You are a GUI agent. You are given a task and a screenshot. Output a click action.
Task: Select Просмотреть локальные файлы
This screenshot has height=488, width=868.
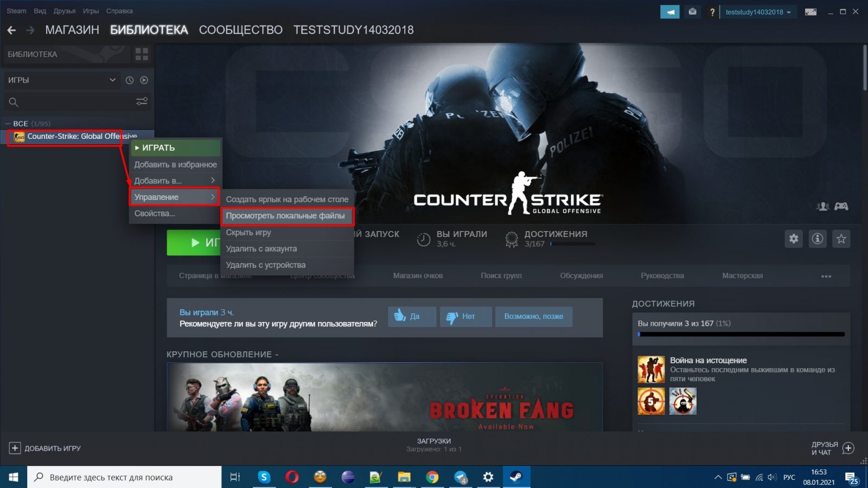point(288,216)
